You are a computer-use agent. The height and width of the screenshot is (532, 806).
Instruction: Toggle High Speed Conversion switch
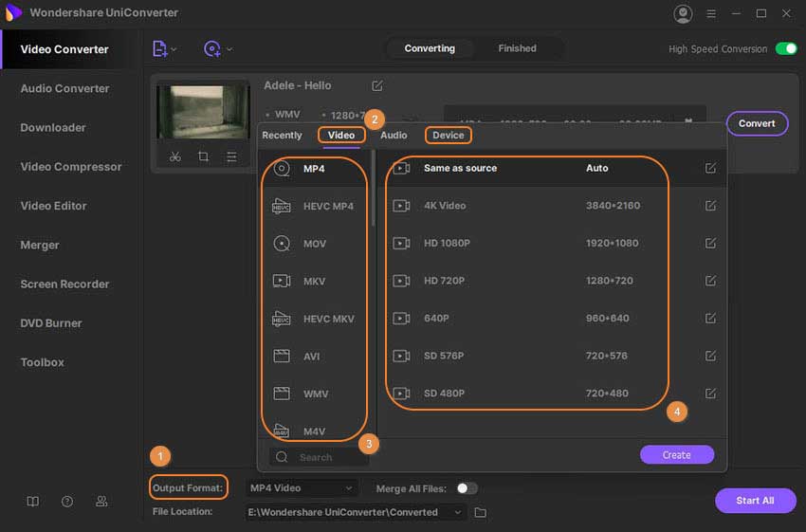pyautogui.click(x=786, y=48)
